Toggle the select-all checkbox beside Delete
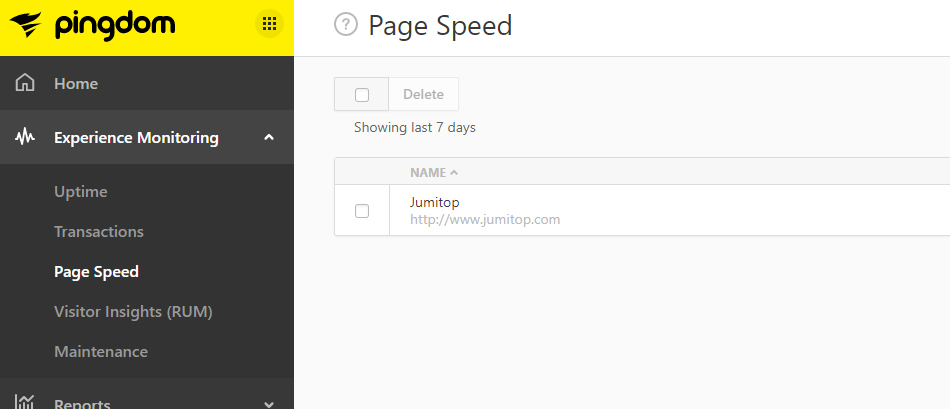 362,95
